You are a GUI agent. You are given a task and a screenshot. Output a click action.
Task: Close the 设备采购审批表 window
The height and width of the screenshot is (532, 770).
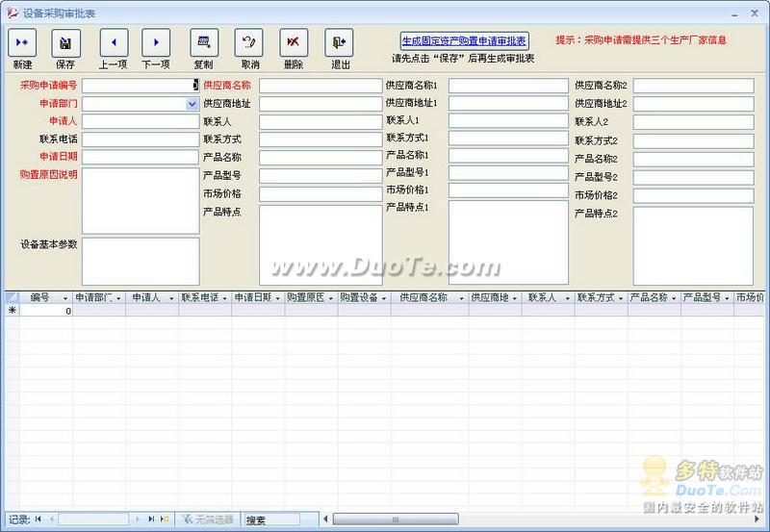pyautogui.click(x=755, y=13)
